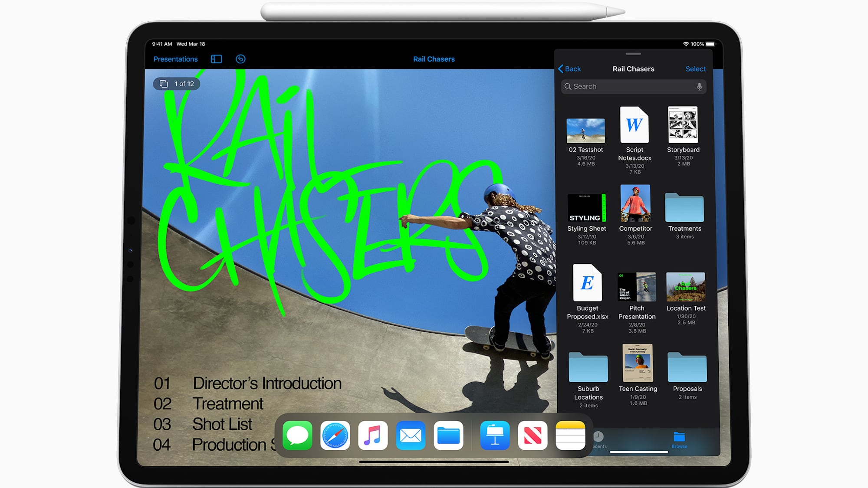This screenshot has height=488, width=868.
Task: Open Notes app in the dock
Action: pos(570,435)
